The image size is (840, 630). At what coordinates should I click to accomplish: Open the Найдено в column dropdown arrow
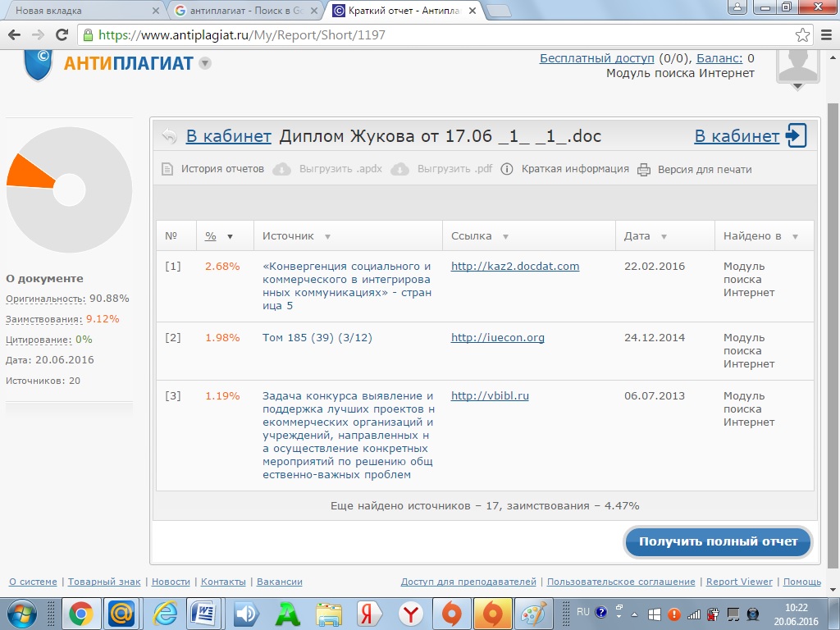795,236
